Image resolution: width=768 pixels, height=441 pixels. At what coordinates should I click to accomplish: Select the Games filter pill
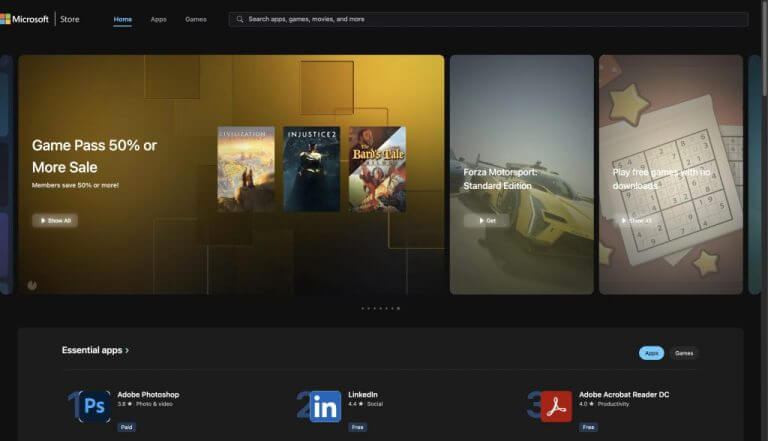[x=684, y=353]
